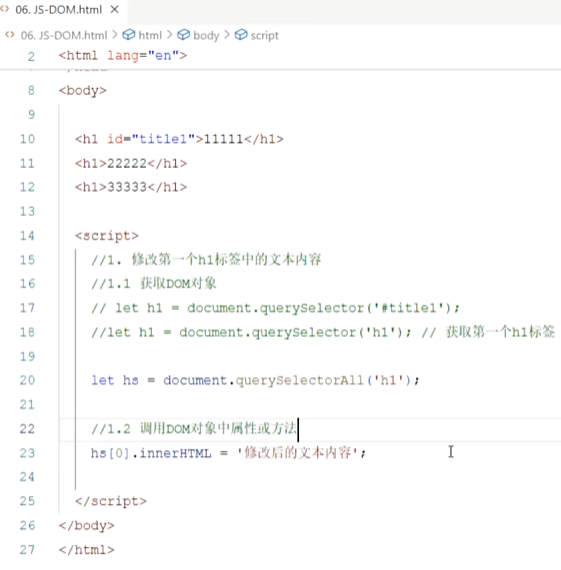Click the comment //1.2 调用DOM对象中属性或方法

point(194,429)
